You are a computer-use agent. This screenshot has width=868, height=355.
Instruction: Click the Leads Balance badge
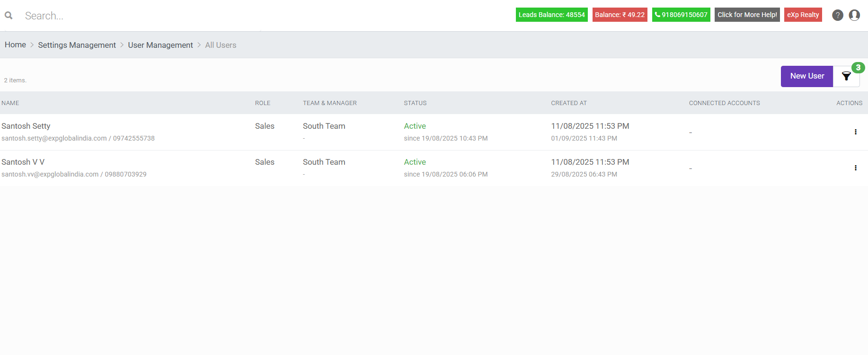pyautogui.click(x=551, y=15)
